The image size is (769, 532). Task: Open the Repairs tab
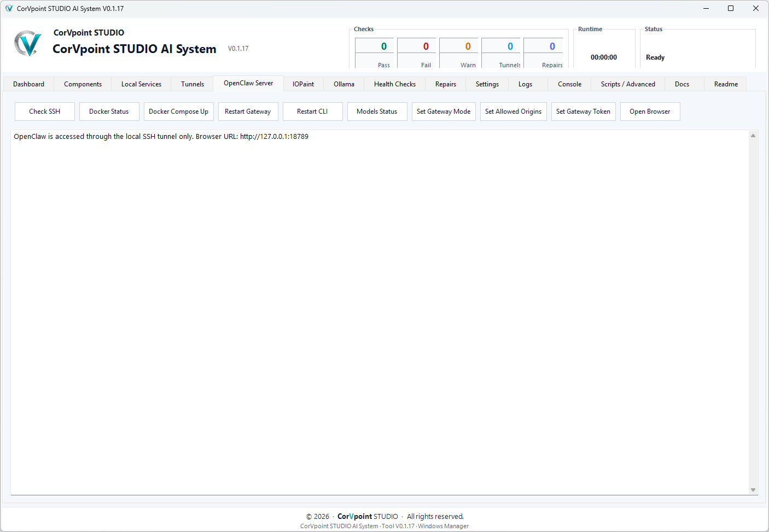pyautogui.click(x=446, y=84)
